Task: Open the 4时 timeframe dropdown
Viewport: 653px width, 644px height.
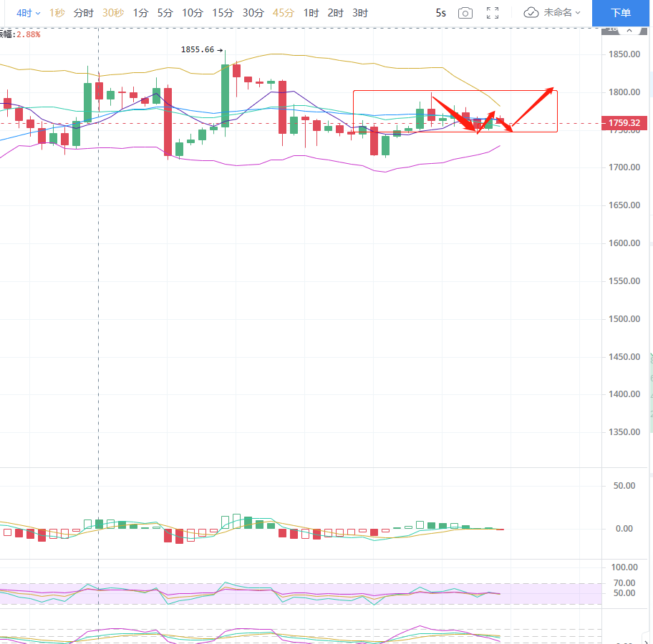Action: coord(29,14)
